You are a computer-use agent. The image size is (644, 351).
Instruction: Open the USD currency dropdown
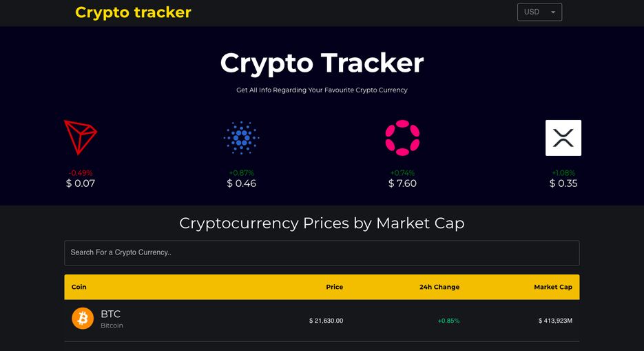point(540,12)
